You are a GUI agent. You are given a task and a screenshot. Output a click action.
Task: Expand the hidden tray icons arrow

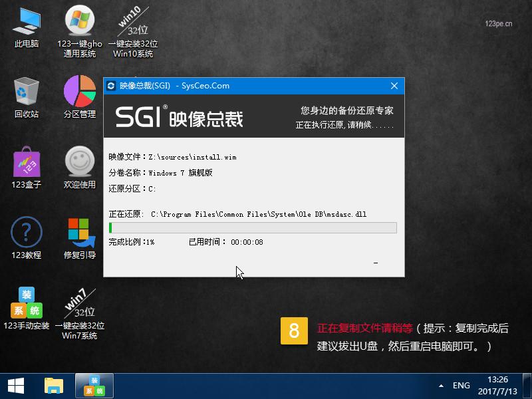[440, 386]
